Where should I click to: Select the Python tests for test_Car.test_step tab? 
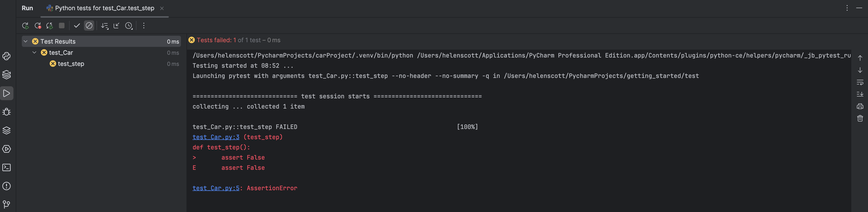tap(101, 8)
